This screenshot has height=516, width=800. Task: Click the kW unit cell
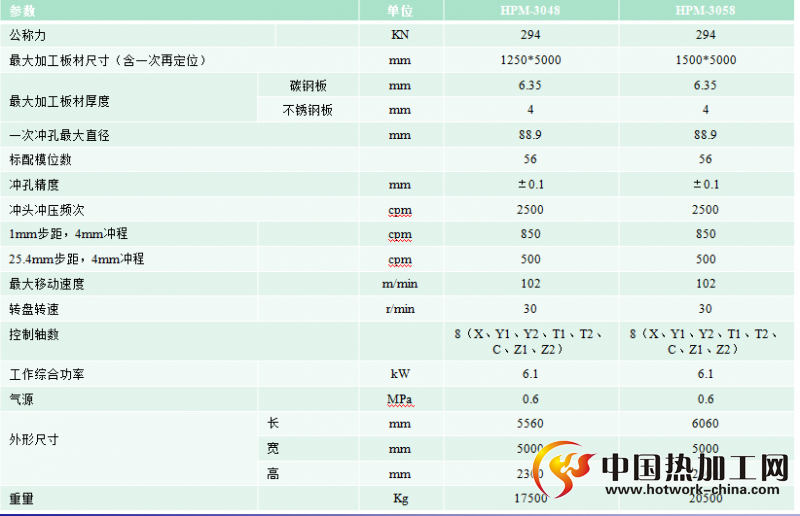point(400,374)
